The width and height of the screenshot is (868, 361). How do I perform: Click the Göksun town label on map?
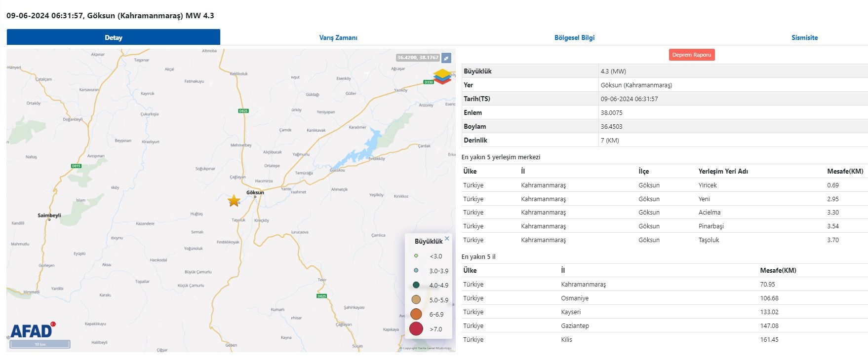255,192
